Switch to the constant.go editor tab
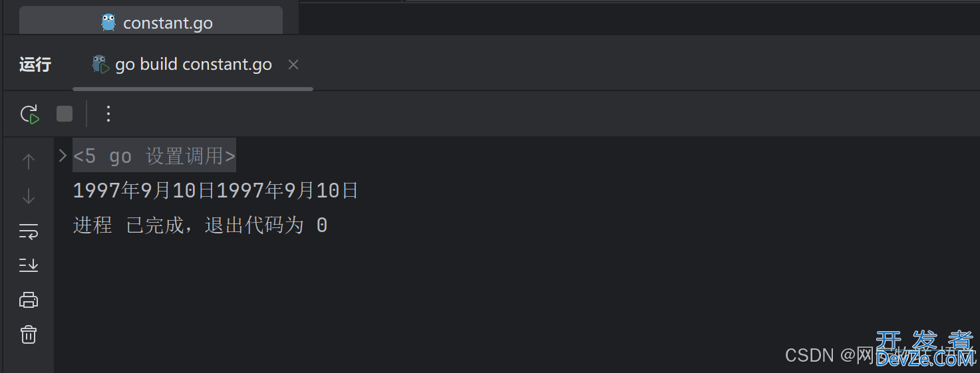Screen dimensions: 980x373 coord(151,21)
